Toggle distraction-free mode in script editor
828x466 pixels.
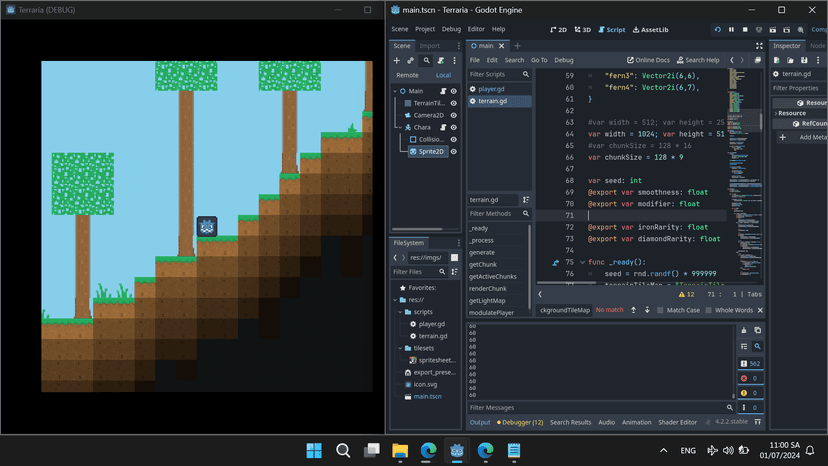[759, 46]
